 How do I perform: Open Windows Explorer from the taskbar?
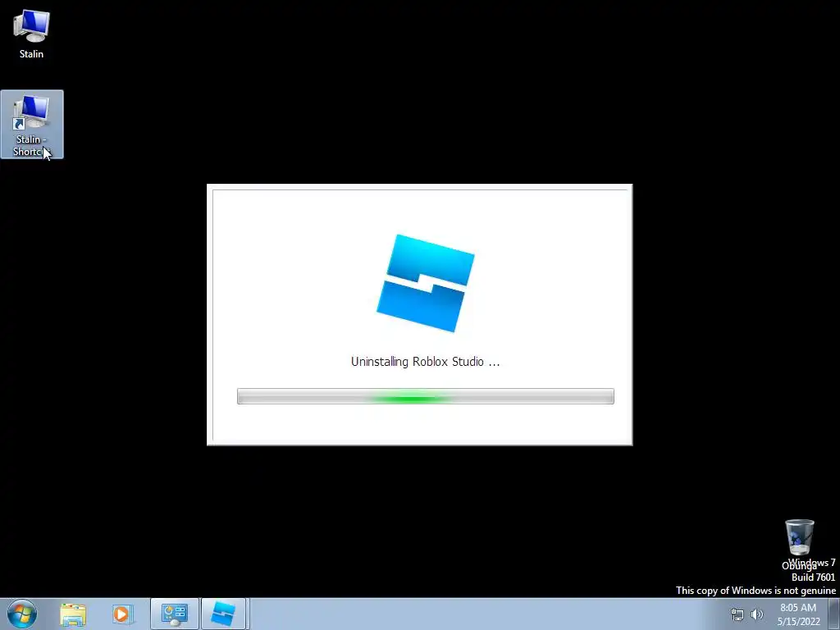coord(73,614)
